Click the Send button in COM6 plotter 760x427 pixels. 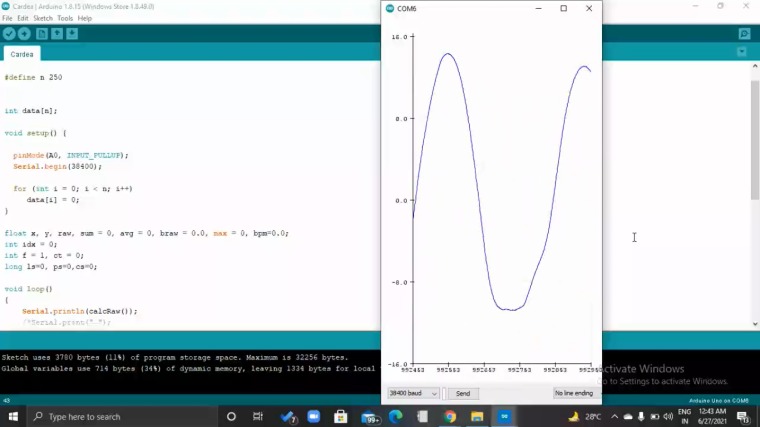463,394
